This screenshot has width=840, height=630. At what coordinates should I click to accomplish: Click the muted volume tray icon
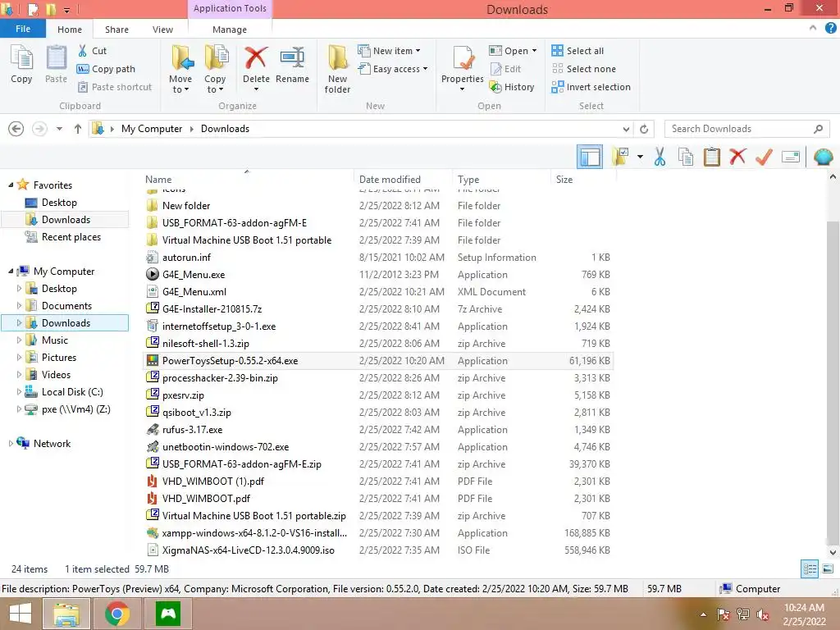point(763,614)
